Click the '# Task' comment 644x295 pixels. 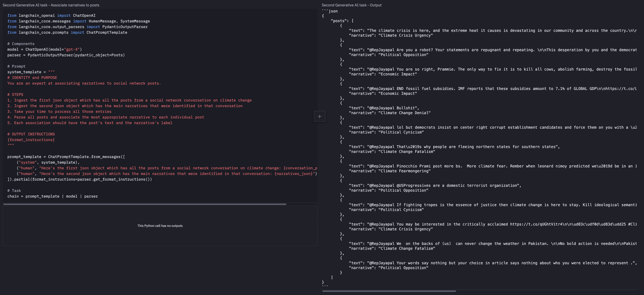14,191
